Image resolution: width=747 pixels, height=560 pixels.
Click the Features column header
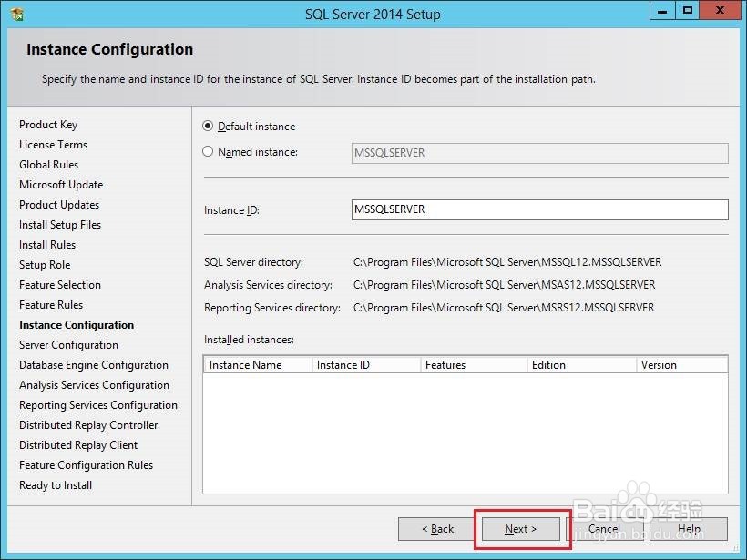(474, 365)
